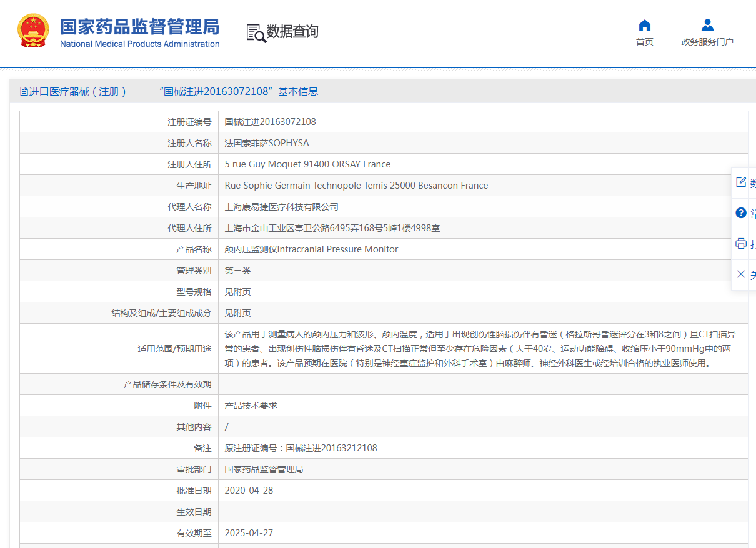Click the National Medical Products Administration text

point(139,44)
